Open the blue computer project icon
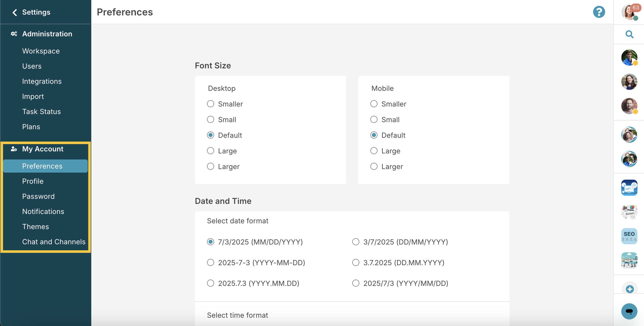 click(629, 188)
